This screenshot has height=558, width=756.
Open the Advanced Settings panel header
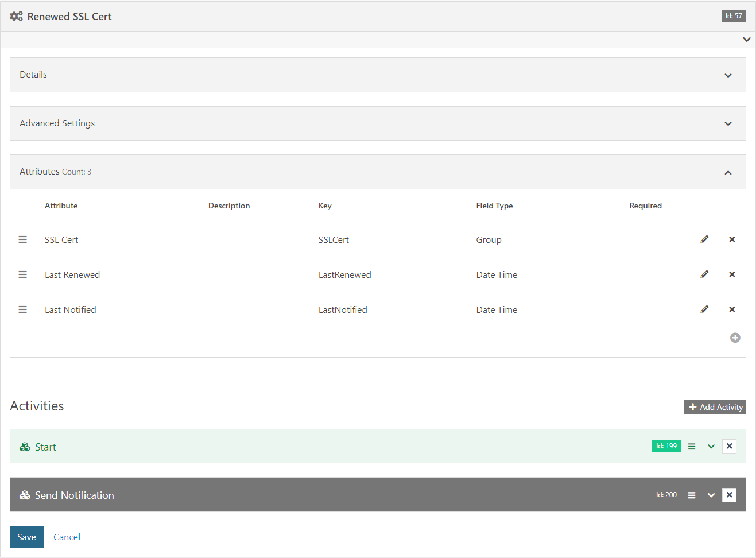(x=378, y=123)
